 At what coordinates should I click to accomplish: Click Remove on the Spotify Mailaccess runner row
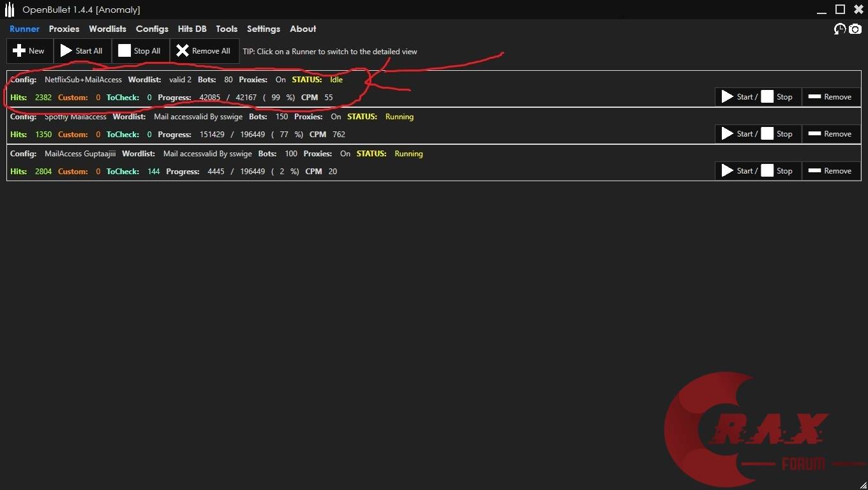(830, 134)
